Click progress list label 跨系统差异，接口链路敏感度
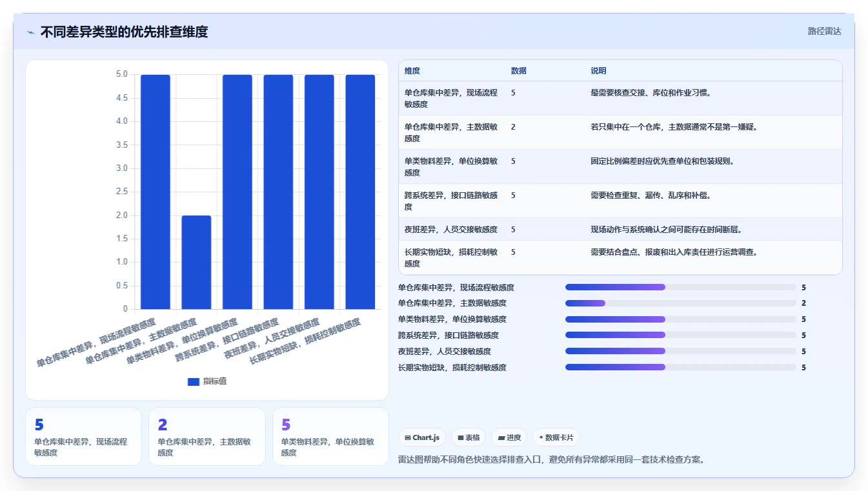The image size is (868, 491). [449, 336]
